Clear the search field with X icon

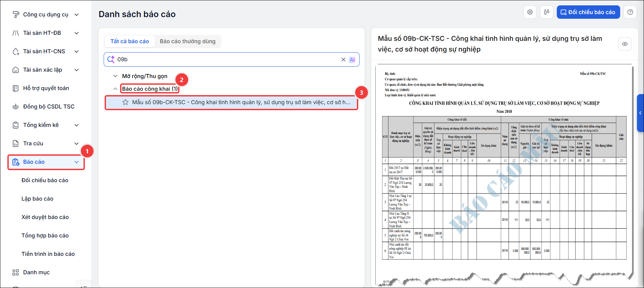[343, 60]
